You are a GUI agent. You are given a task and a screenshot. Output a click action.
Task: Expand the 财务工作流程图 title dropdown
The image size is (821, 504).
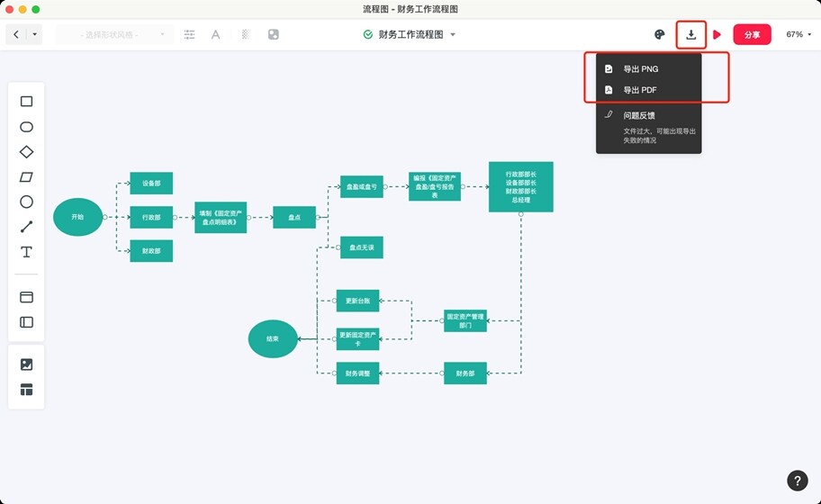pos(453,34)
